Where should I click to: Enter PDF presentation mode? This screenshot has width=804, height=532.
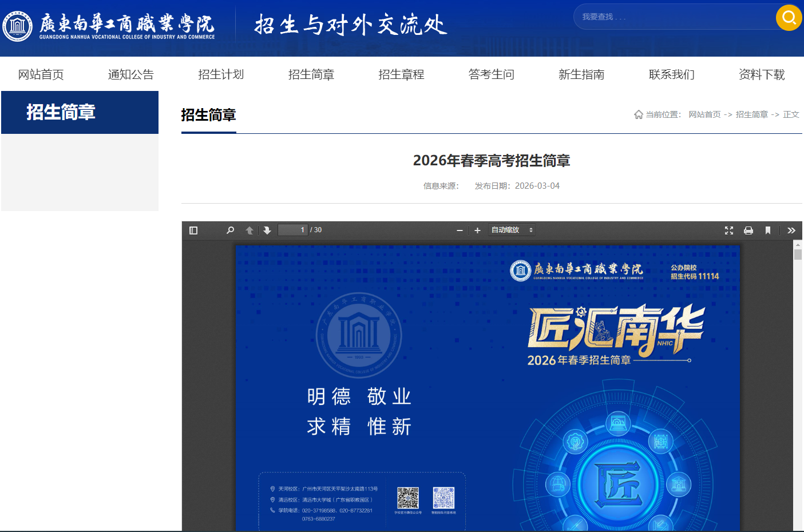(728, 230)
